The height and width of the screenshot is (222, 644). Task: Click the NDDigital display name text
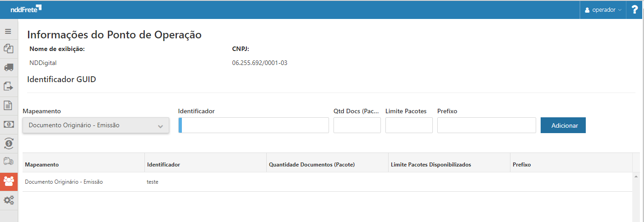43,63
